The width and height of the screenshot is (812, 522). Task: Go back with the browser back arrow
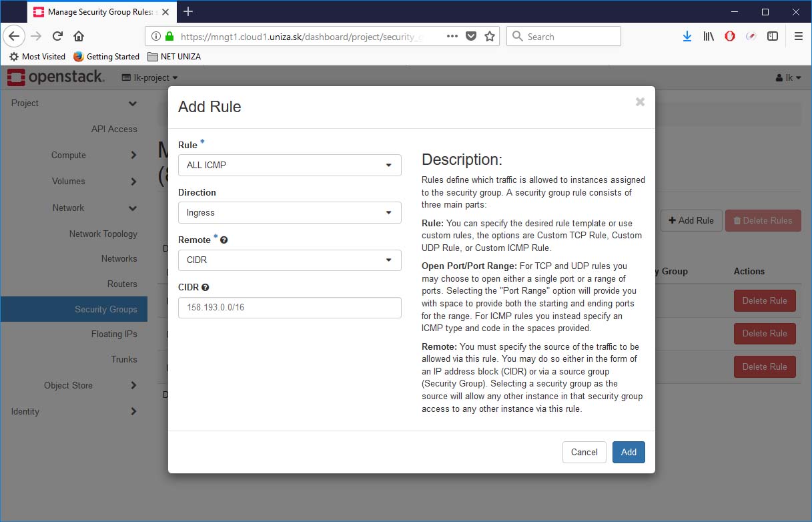[x=14, y=36]
